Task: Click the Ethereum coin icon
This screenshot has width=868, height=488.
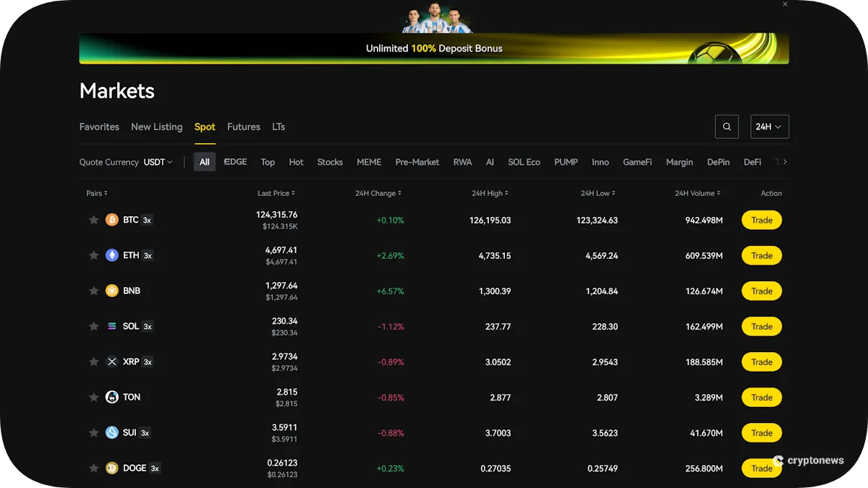Action: [111, 254]
